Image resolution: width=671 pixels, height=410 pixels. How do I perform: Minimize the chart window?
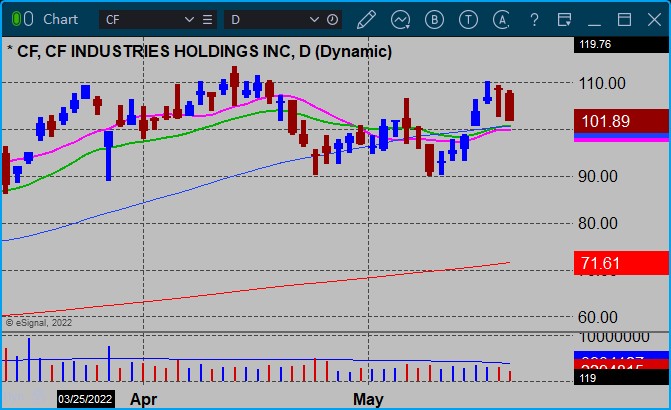[594, 25]
